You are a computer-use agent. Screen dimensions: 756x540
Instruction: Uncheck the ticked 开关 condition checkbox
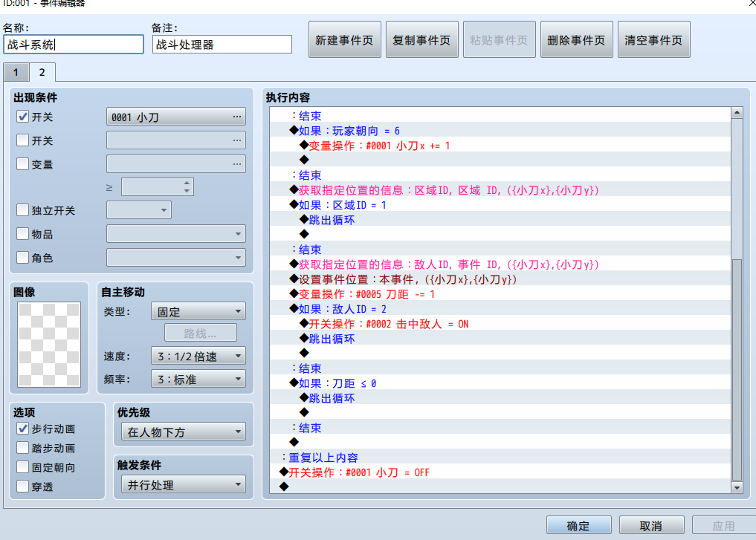point(22,117)
